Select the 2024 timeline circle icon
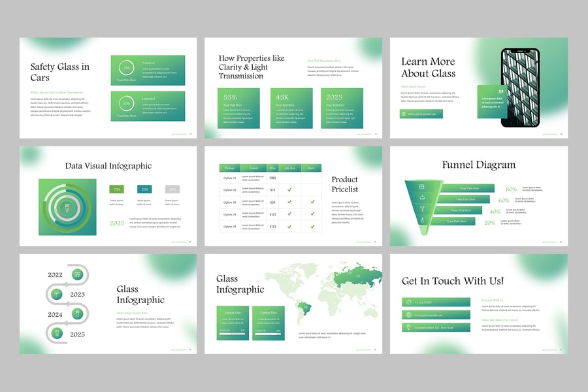Viewport: 588px width, 392px height. tap(76, 314)
